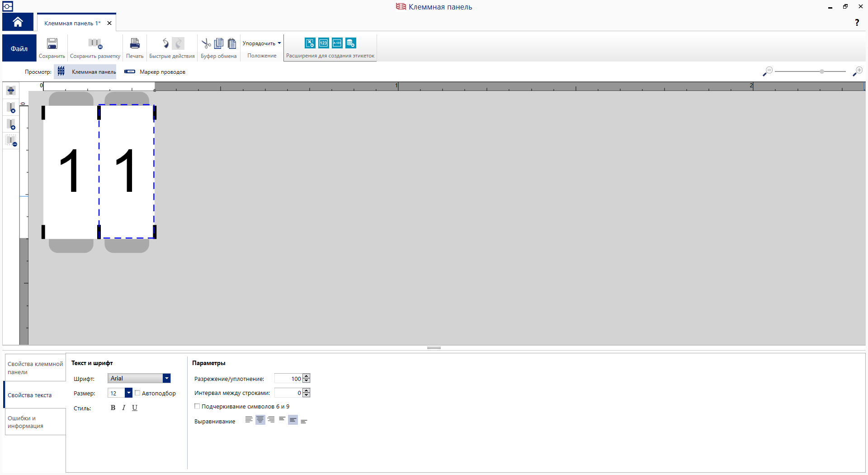Viewport: 868px width, 475px height.
Task: Switch view to Маркер проводов
Action: click(x=155, y=72)
